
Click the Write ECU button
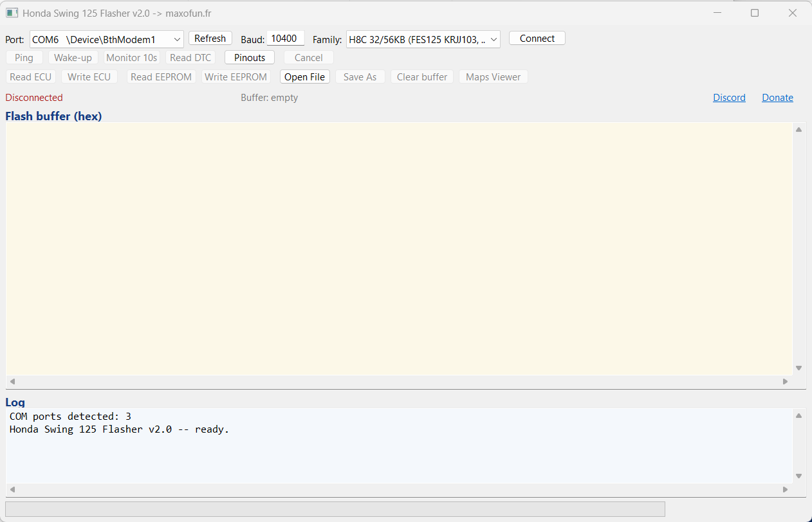pos(89,77)
